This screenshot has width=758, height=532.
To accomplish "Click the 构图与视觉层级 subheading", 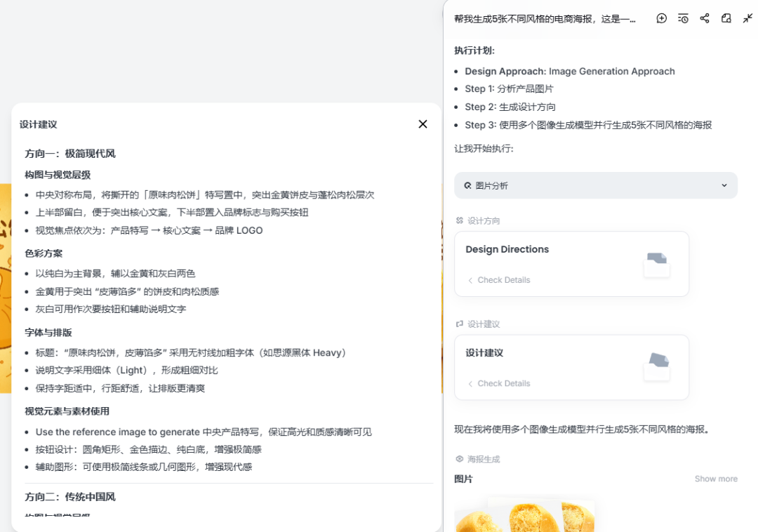I will point(58,175).
